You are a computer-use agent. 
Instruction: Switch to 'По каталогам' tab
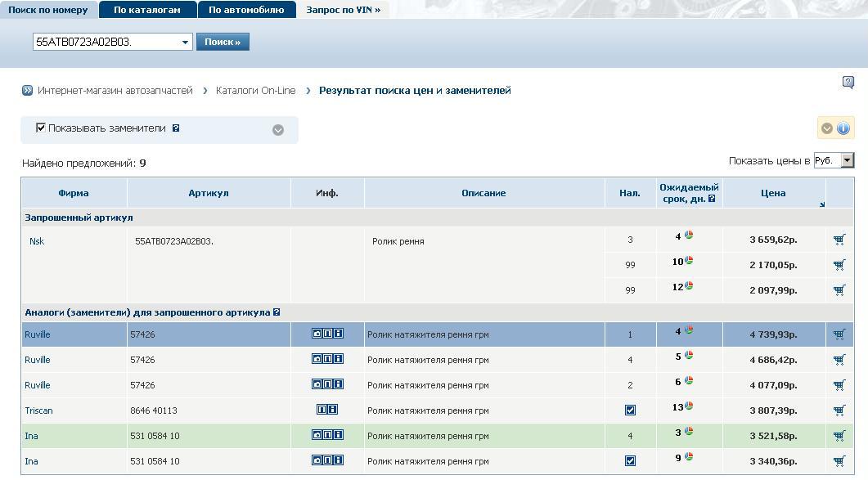tap(147, 10)
